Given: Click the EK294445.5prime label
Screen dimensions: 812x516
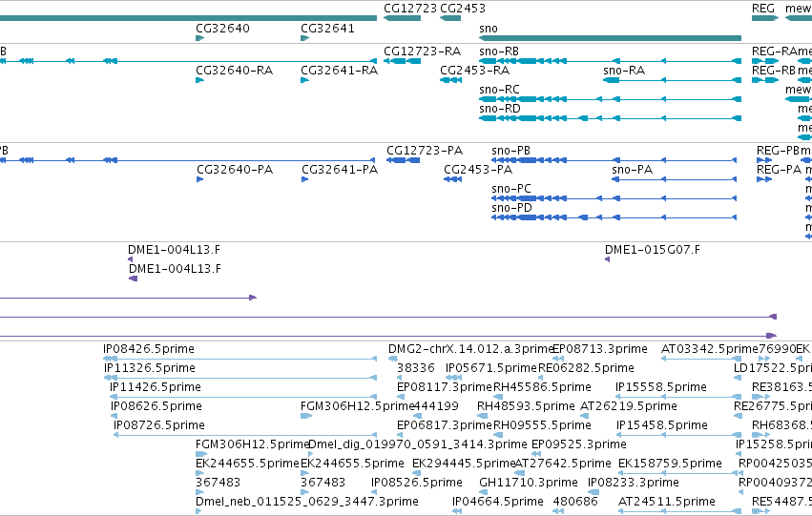Looking at the screenshot, I should click(464, 464).
